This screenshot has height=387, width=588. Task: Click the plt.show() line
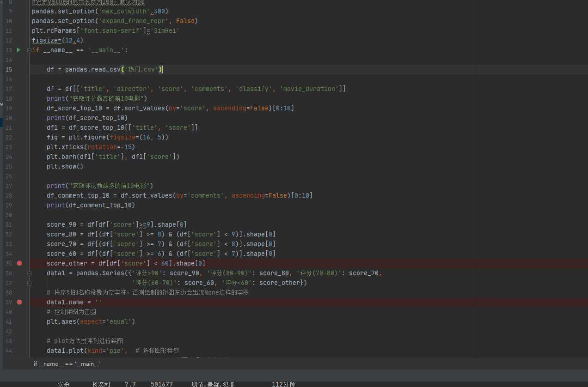click(x=65, y=166)
